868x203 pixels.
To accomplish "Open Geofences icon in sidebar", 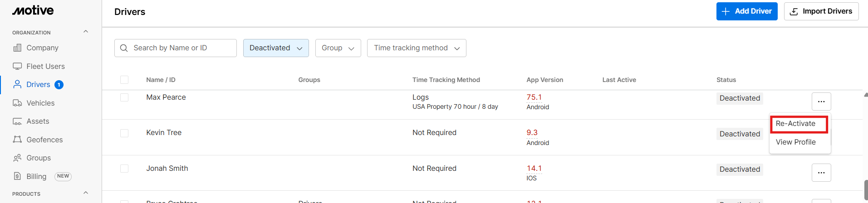I will click(17, 140).
